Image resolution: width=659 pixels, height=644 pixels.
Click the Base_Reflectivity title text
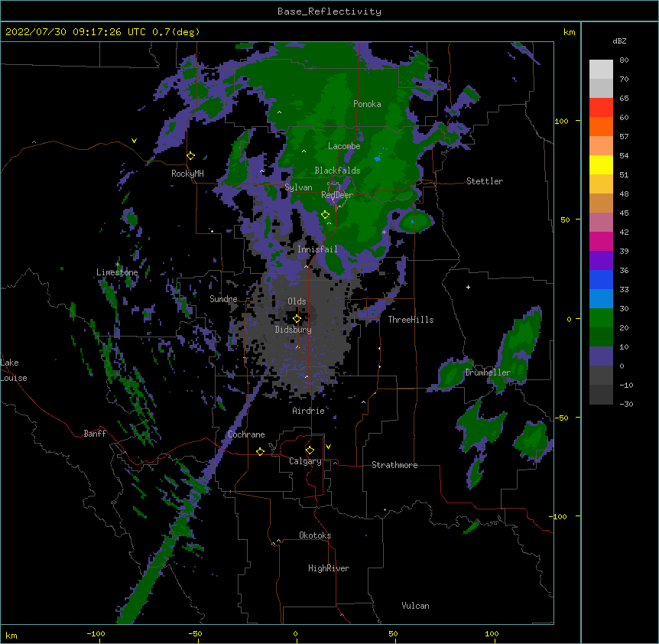click(x=329, y=11)
